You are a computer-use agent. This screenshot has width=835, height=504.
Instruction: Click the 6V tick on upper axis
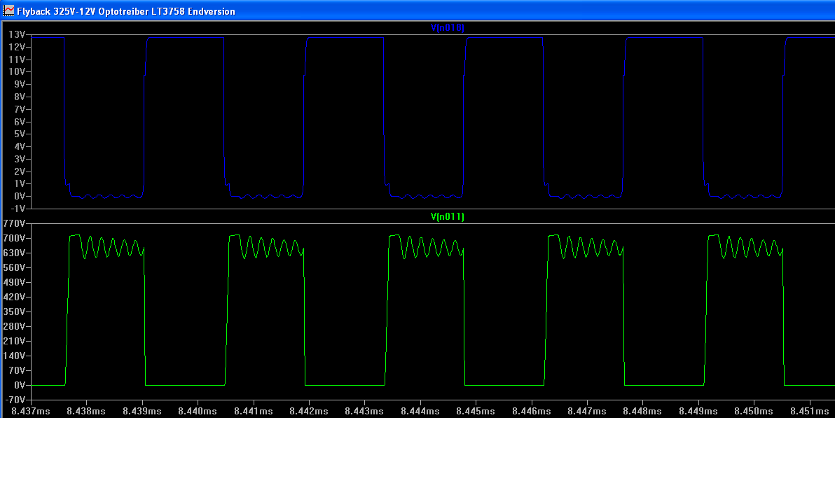pyautogui.click(x=19, y=122)
